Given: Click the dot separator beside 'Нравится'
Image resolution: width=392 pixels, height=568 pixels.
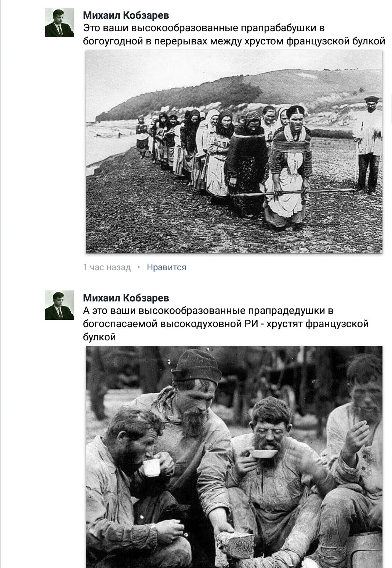Looking at the screenshot, I should point(139,267).
